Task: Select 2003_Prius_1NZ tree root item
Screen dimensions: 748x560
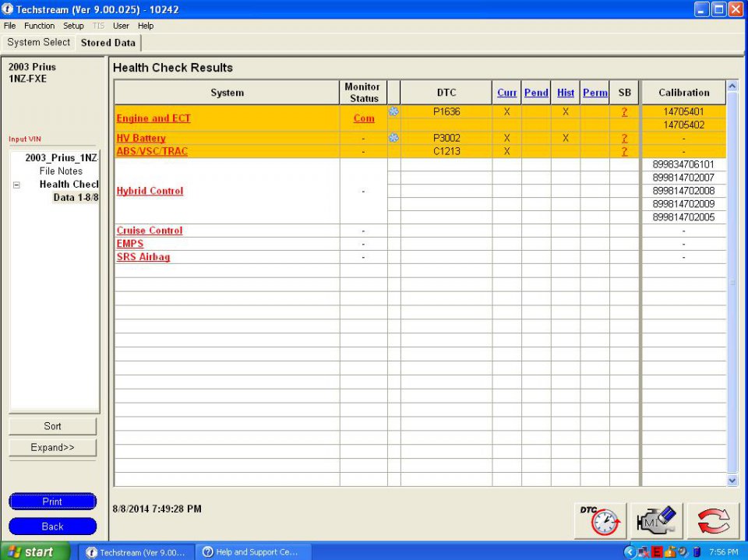Action: click(62, 158)
